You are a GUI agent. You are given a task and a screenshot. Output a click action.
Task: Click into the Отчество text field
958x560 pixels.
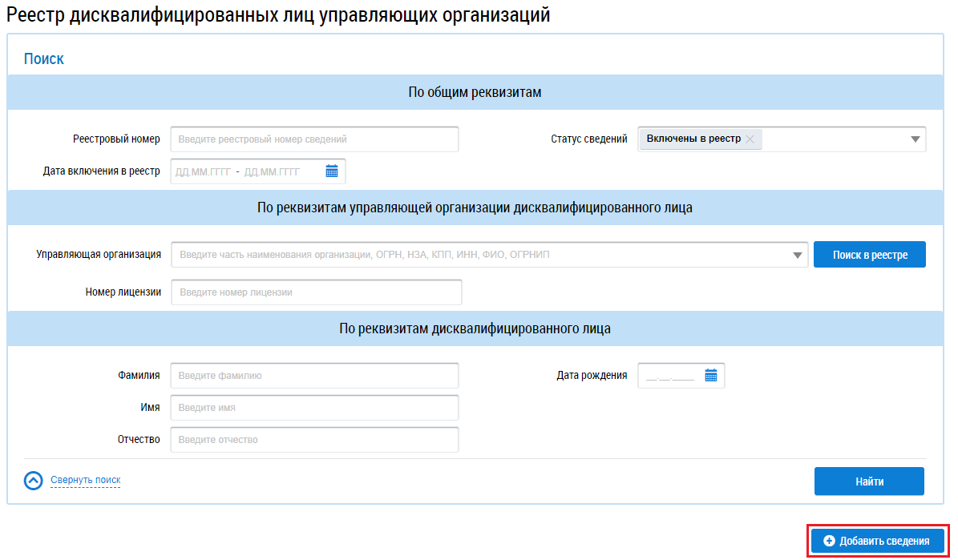(314, 440)
